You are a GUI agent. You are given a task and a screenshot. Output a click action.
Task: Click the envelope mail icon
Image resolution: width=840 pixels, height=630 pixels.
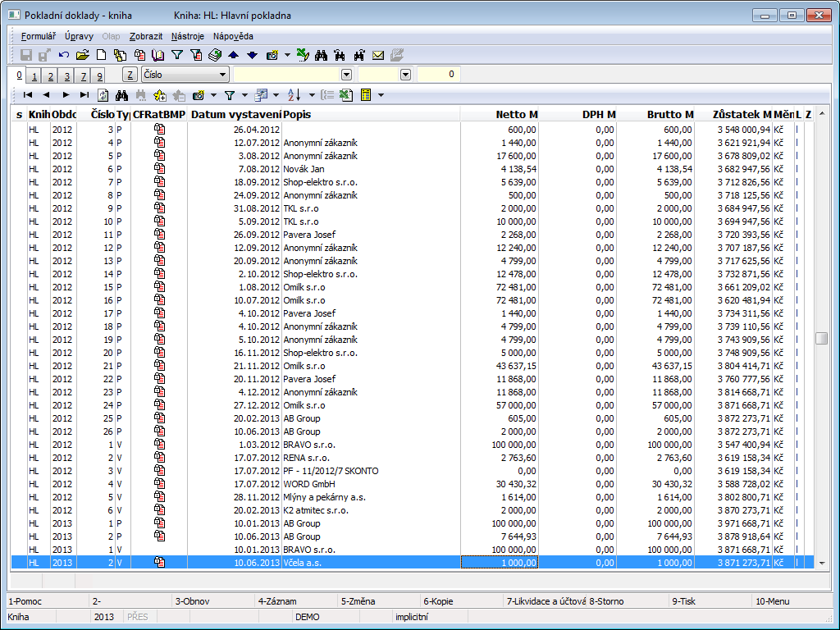tap(378, 56)
